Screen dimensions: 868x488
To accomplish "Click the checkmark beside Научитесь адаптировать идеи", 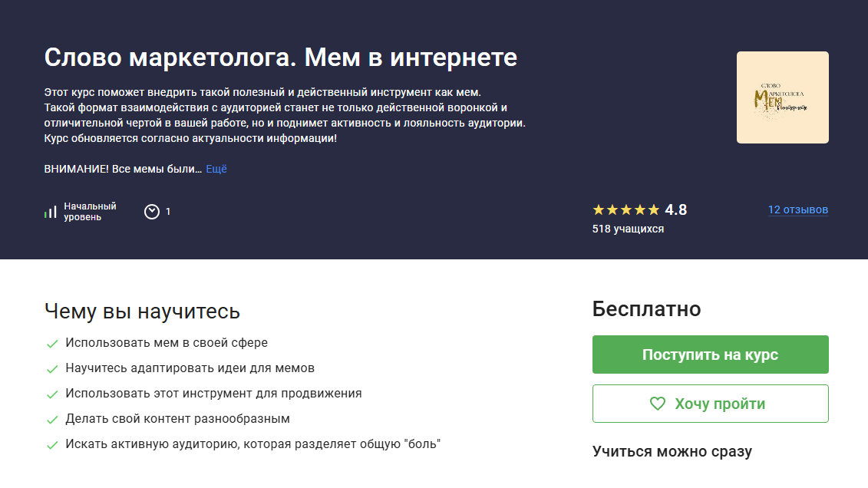I will [52, 369].
